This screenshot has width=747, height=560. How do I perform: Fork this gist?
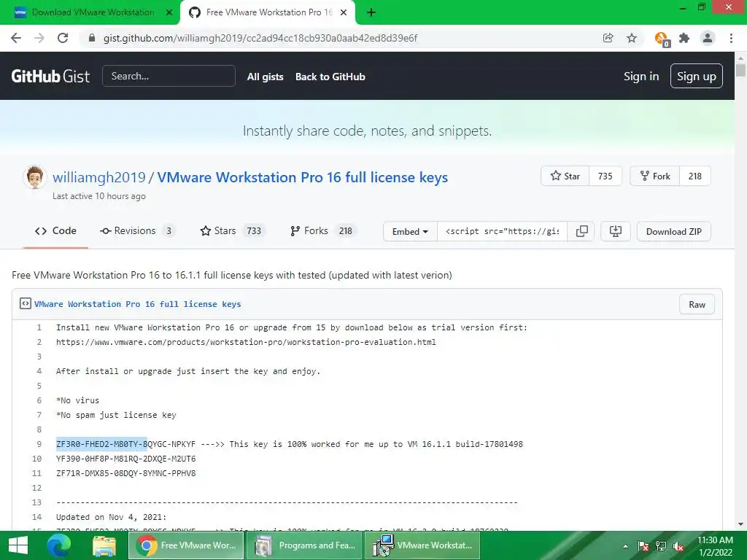coord(655,176)
